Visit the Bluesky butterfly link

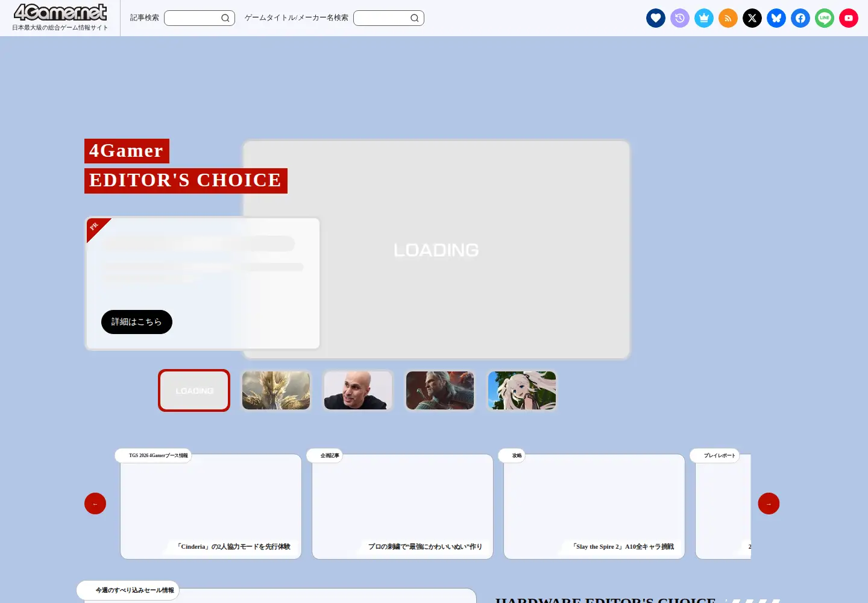(776, 18)
